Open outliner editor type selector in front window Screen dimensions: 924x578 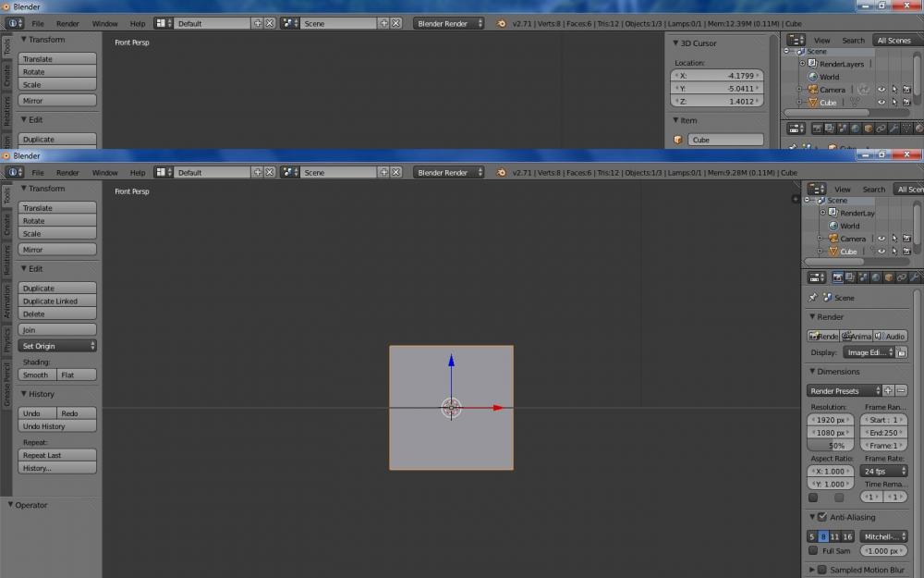click(x=816, y=189)
